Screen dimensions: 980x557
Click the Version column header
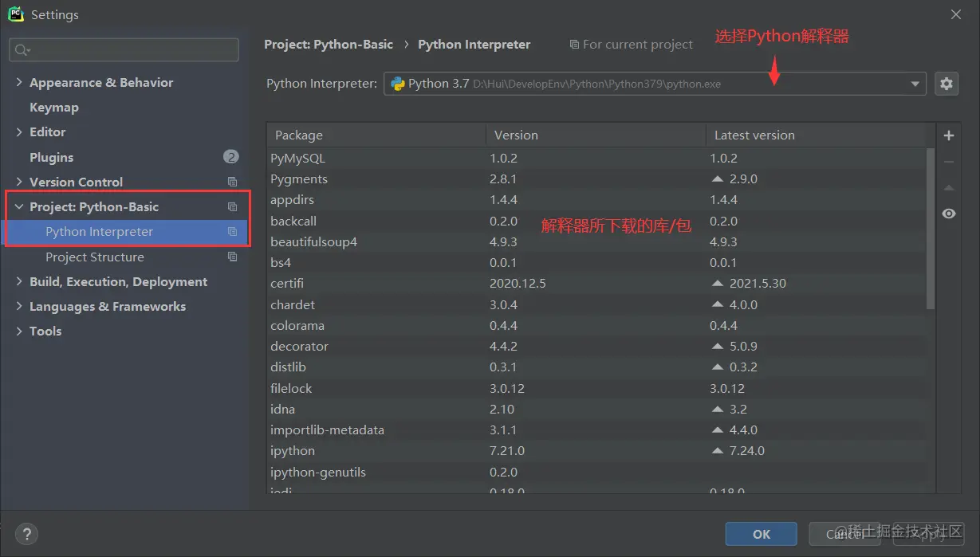click(596, 135)
